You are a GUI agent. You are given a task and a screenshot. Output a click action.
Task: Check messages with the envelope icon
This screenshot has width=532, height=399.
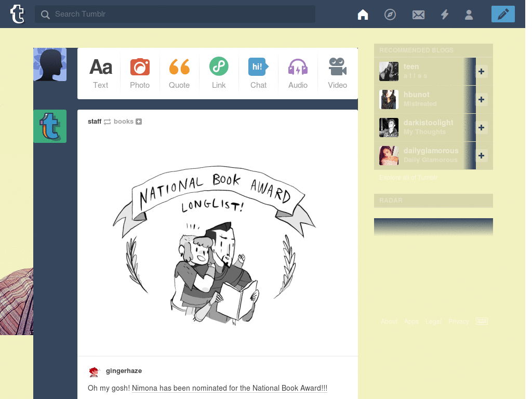418,14
